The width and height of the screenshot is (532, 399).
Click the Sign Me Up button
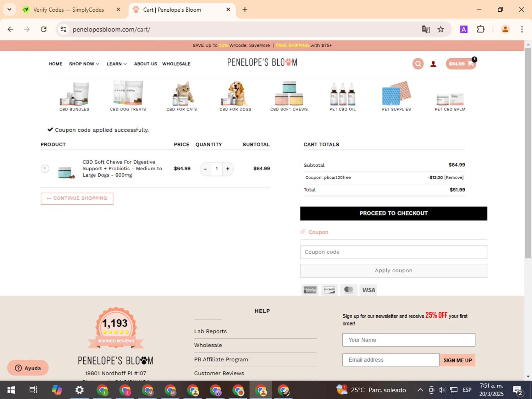458,360
